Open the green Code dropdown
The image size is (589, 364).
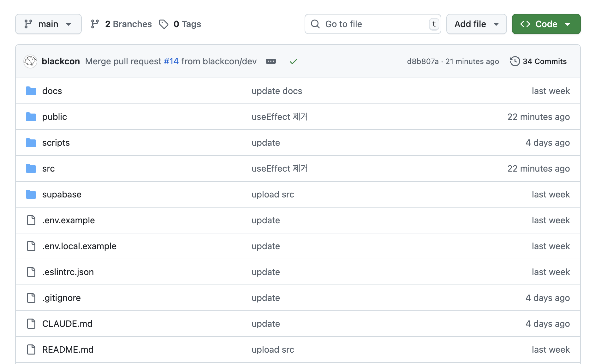point(546,24)
